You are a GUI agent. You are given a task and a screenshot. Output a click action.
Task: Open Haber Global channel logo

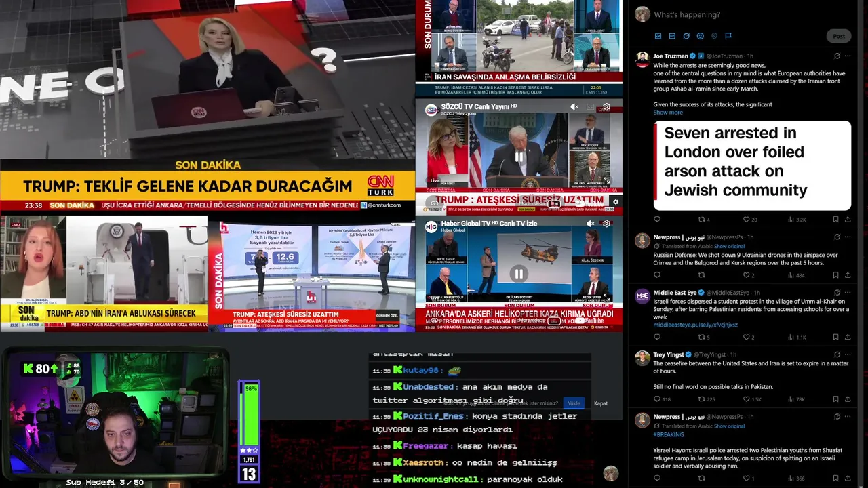click(x=431, y=226)
